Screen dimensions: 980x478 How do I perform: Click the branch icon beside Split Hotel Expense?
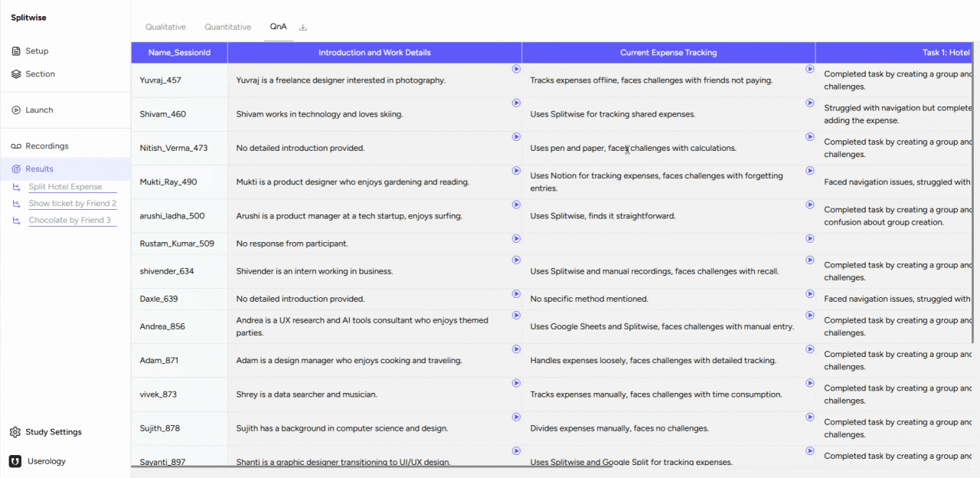point(17,186)
